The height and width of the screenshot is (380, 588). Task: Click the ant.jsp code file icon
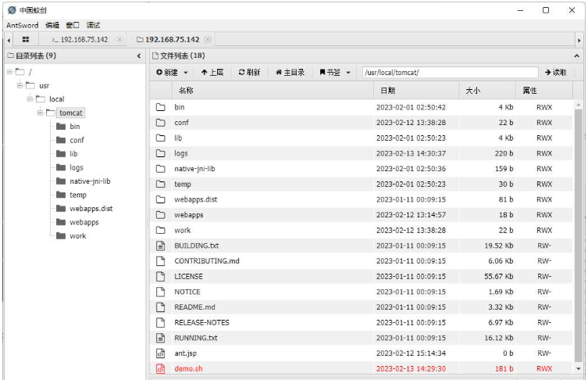coord(161,353)
